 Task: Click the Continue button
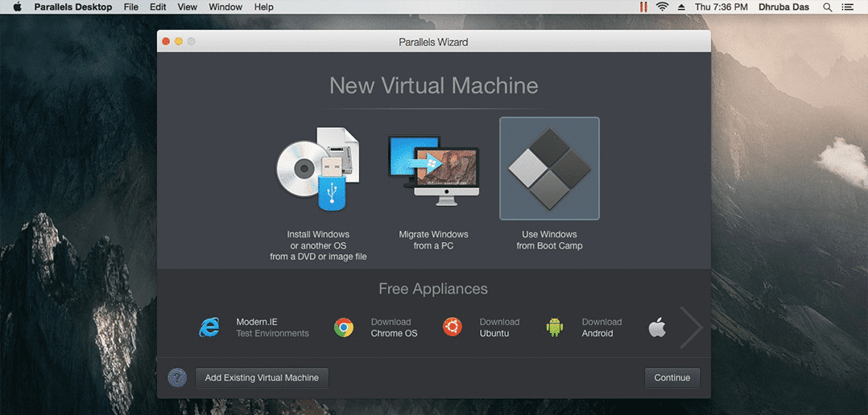[x=672, y=378]
